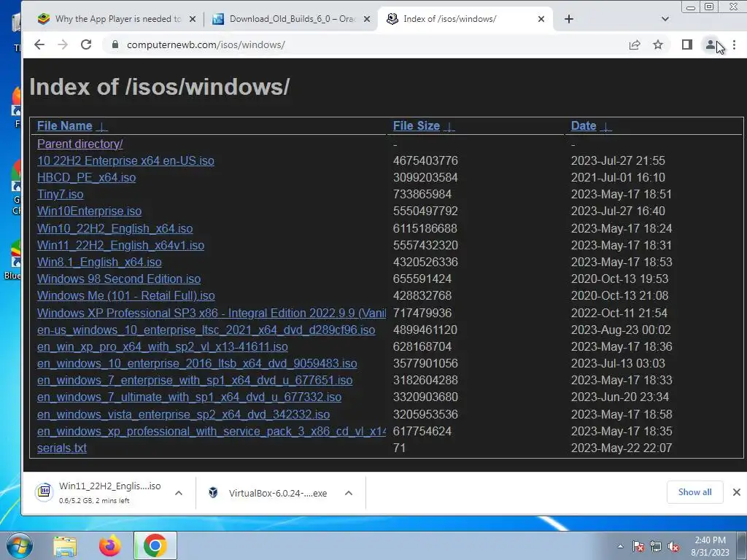Close the 'Why the App Player' tab
The height and width of the screenshot is (560, 747).
(x=192, y=19)
